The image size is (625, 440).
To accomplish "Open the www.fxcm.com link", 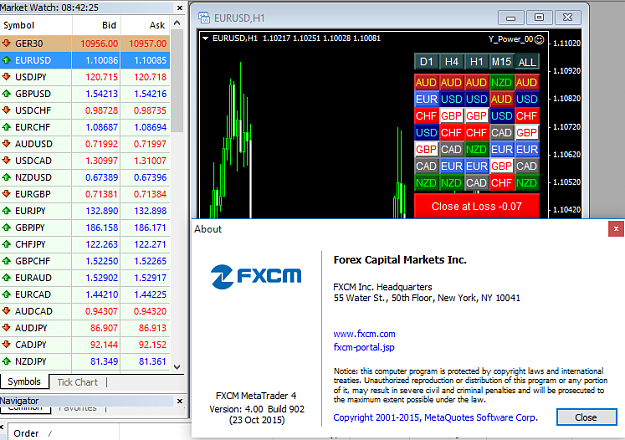I will click(364, 334).
